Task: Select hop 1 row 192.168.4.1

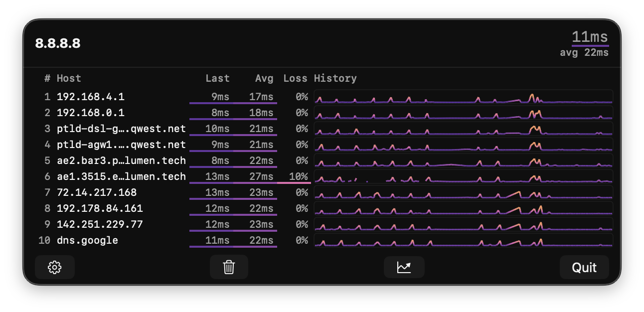Action: pos(91,97)
